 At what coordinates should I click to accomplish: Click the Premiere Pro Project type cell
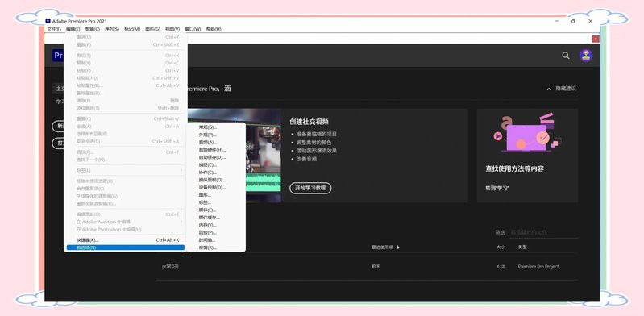click(538, 267)
